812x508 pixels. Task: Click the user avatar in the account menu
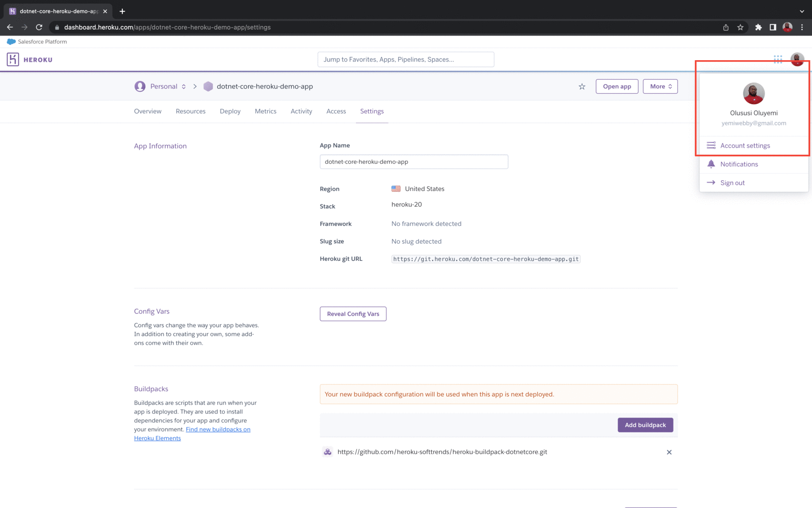click(754, 93)
